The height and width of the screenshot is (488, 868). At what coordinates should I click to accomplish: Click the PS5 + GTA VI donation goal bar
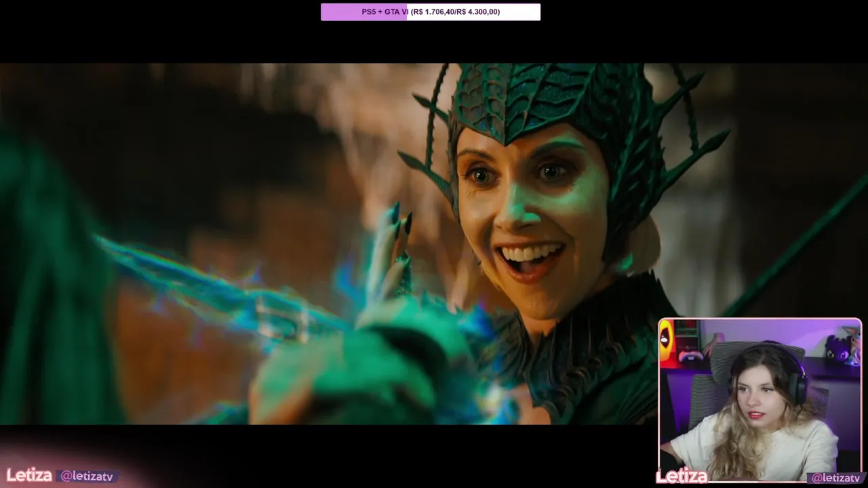click(431, 12)
